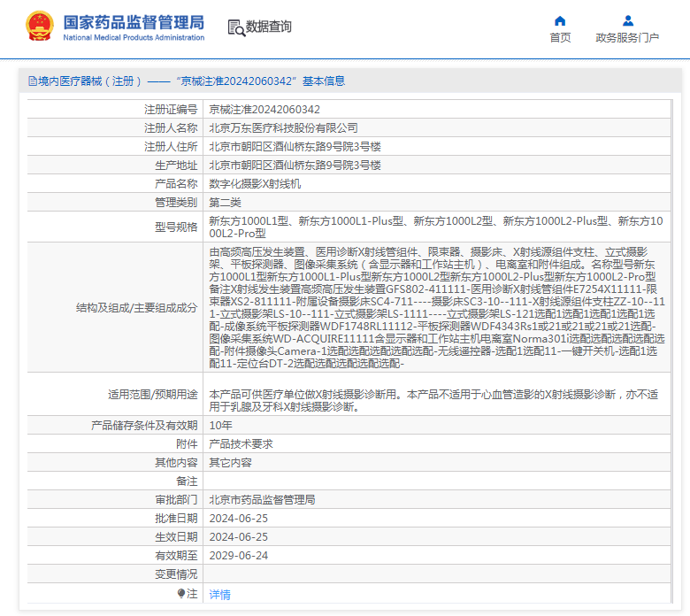This screenshot has height=616, width=690.
Task: Click the 结构及组成/主要组成成分 label
Action: pos(136,307)
